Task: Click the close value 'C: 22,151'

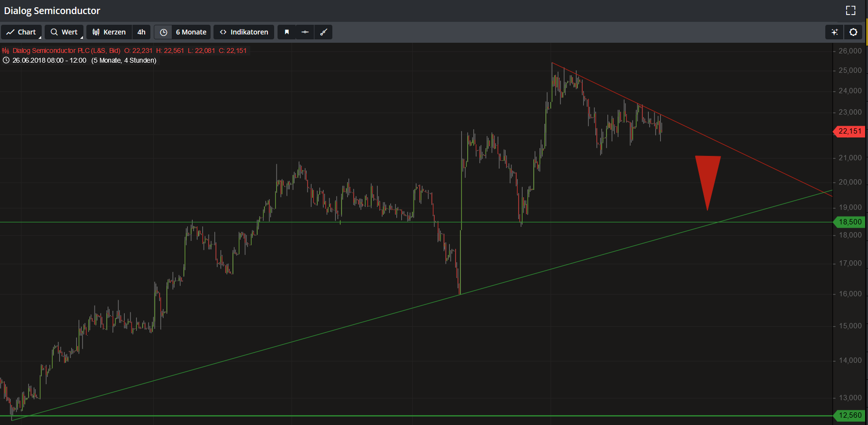Action: point(233,51)
